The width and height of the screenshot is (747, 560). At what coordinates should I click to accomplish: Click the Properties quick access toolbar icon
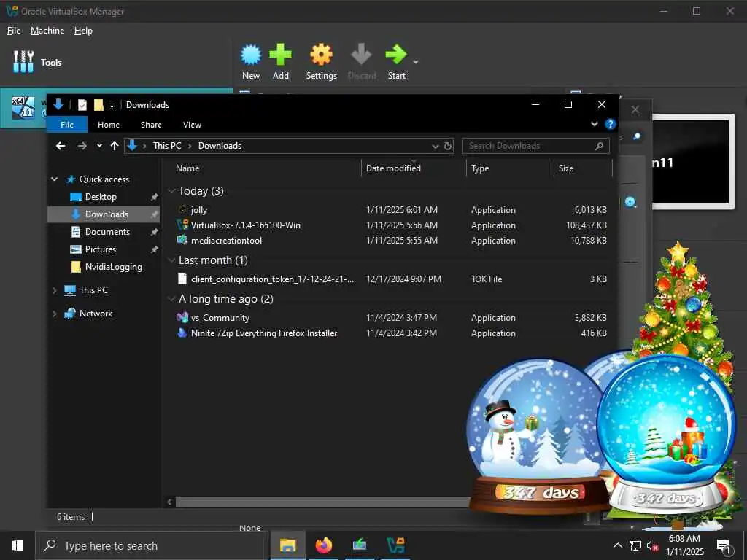pos(82,105)
